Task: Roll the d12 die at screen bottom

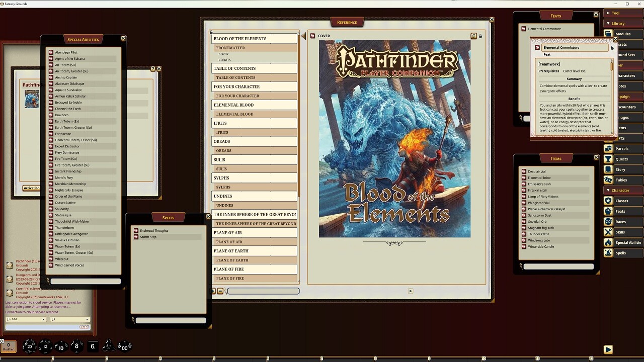Action: [45, 346]
